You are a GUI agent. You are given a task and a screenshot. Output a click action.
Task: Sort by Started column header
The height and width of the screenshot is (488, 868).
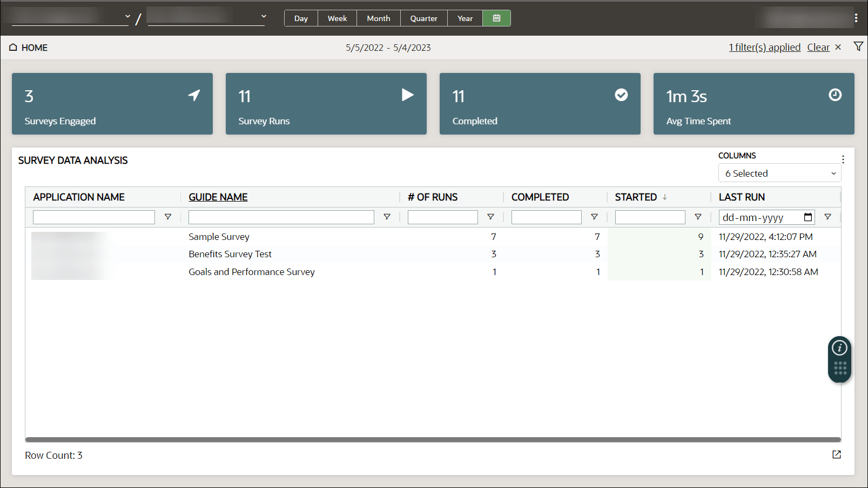tap(636, 197)
